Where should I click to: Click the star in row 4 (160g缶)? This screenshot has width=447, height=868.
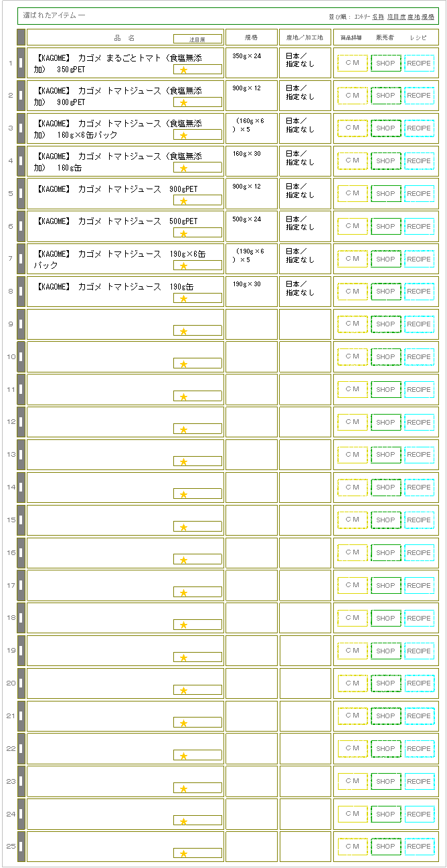tap(183, 168)
